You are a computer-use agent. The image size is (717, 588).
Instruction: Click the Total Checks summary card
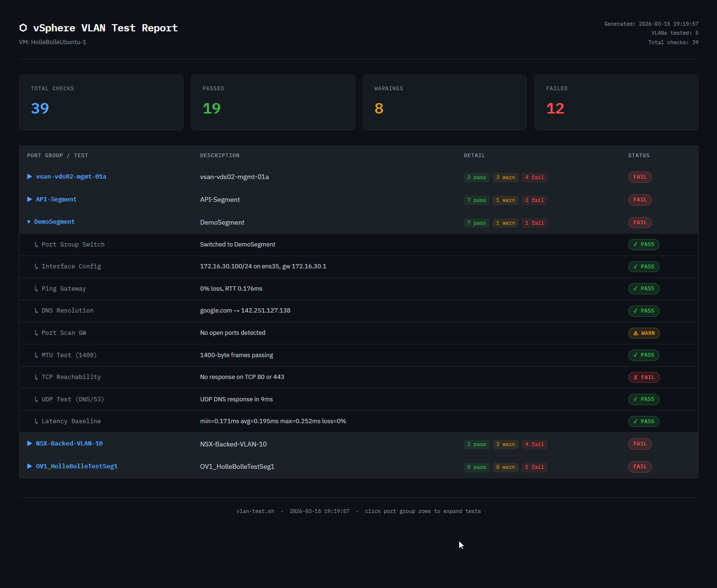click(101, 102)
